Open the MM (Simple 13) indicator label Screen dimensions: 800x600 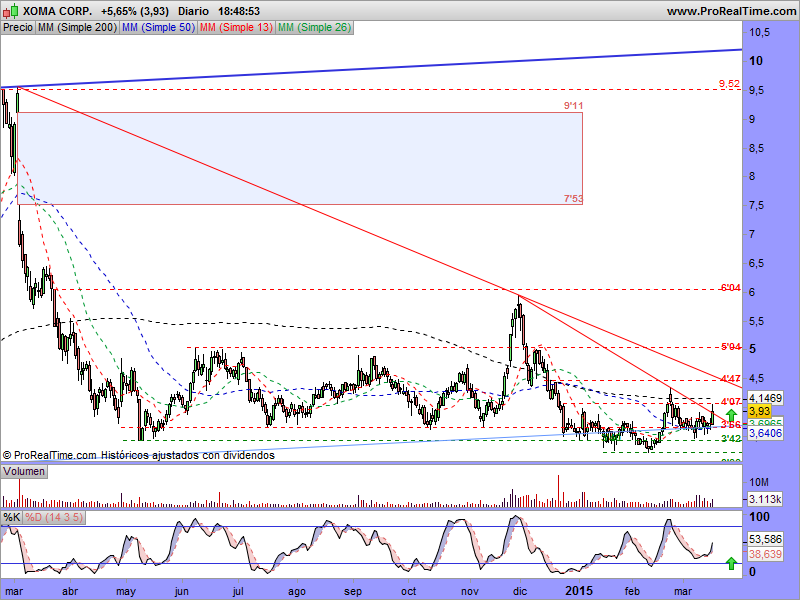pos(236,28)
